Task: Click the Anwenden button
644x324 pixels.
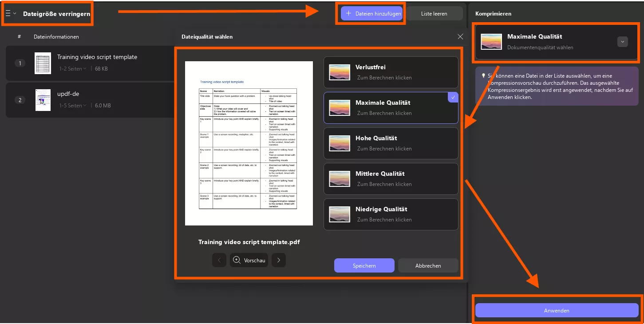Action: tap(557, 310)
